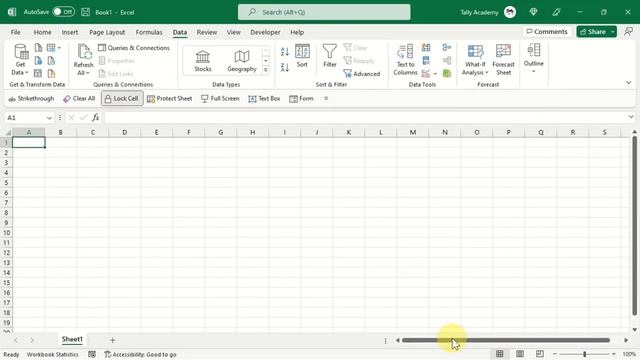The image size is (640, 360).
Task: Click the Relationships icon
Action: (x=447, y=61)
